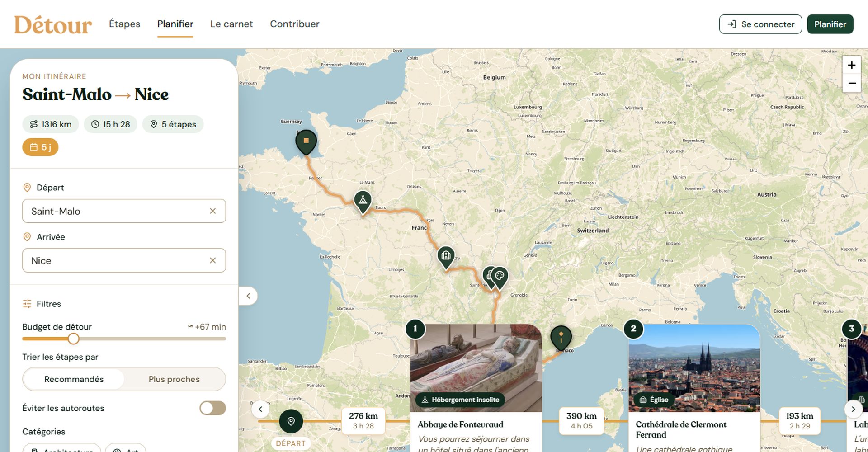Open Cathédrale de Clermont Ferrand photo

pyautogui.click(x=694, y=368)
